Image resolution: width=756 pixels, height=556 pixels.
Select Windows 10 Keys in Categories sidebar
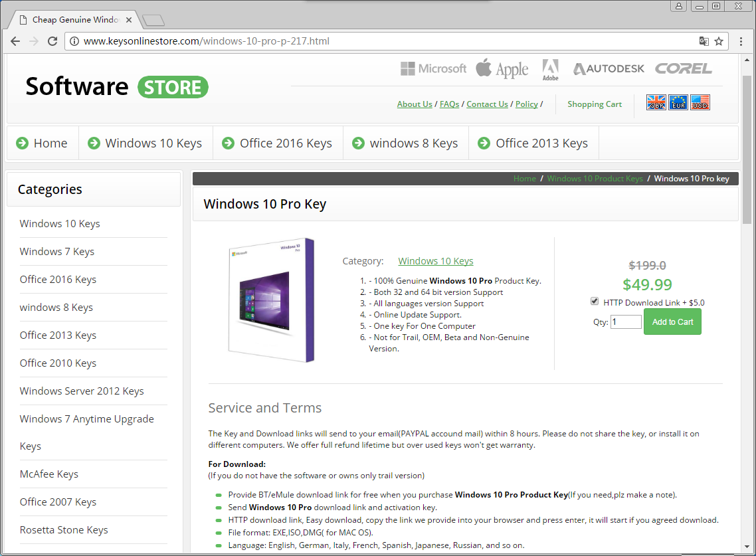pyautogui.click(x=60, y=224)
